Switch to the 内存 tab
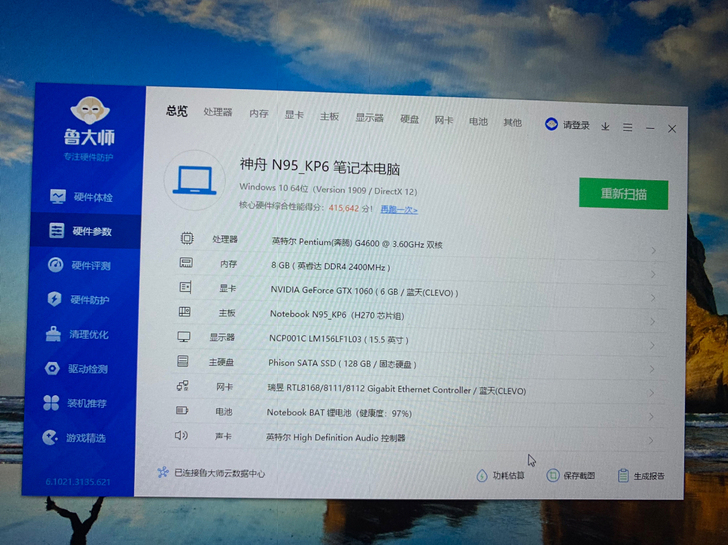This screenshot has width=728, height=545. [259, 114]
